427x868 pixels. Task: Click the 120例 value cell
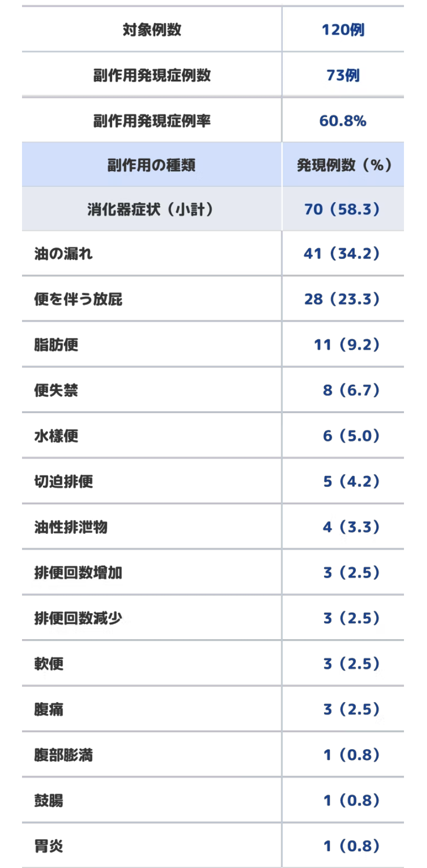pos(343,30)
